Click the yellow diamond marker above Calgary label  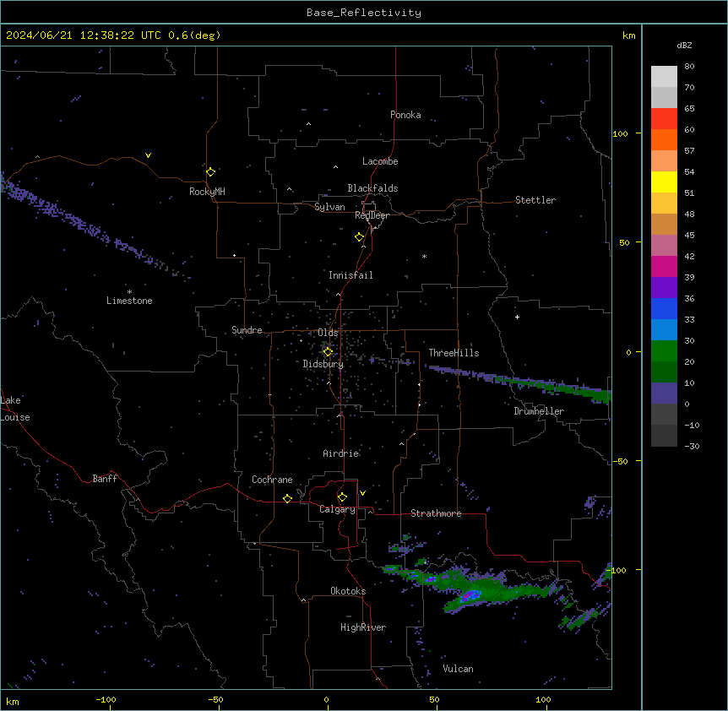pos(342,497)
